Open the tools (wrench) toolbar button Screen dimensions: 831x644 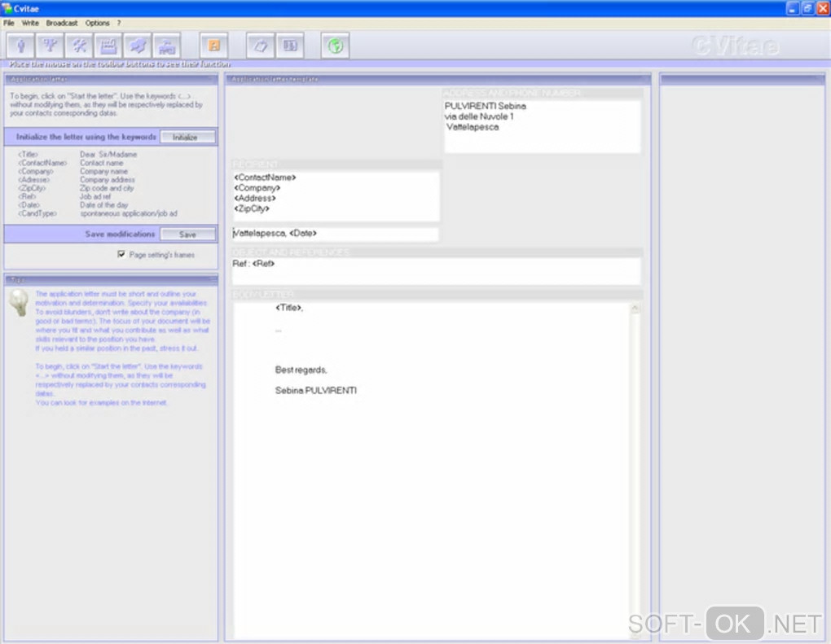pos(79,46)
